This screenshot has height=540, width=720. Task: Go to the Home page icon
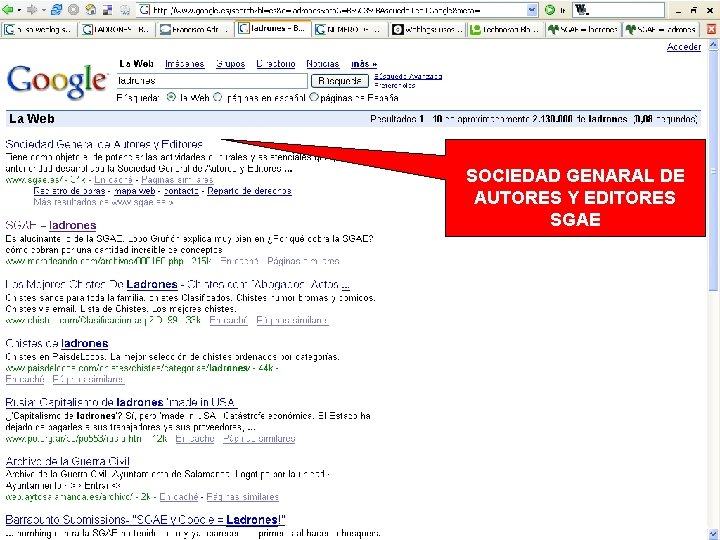click(90, 9)
